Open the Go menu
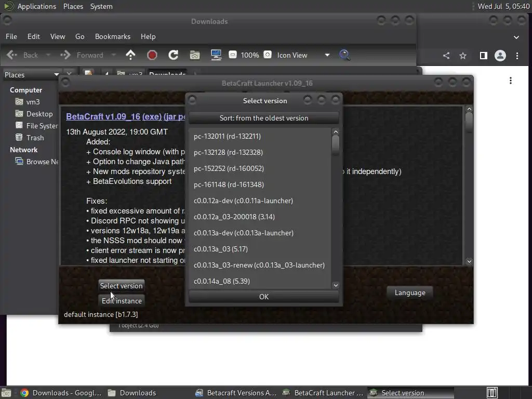 tap(79, 36)
